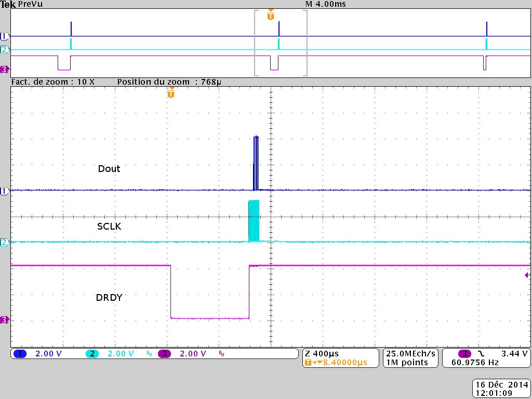Click the trigger source 3 badge near 3.44 V
532x399 pixels.
(464, 354)
